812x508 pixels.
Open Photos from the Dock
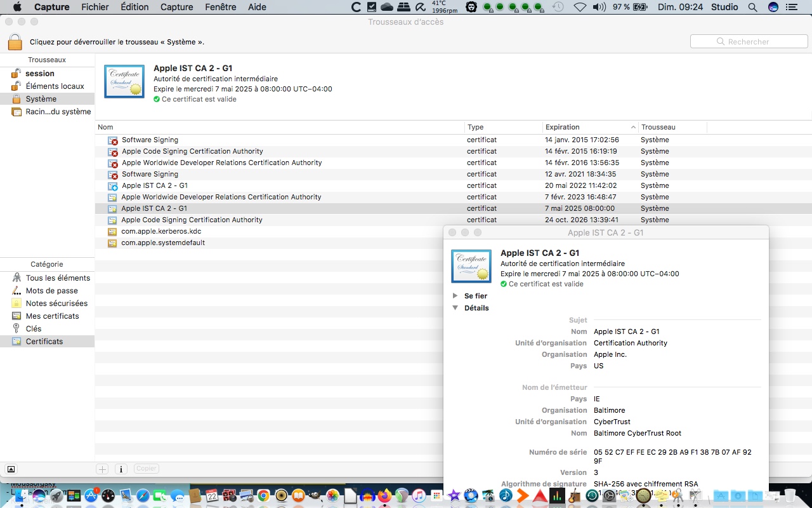coord(332,495)
